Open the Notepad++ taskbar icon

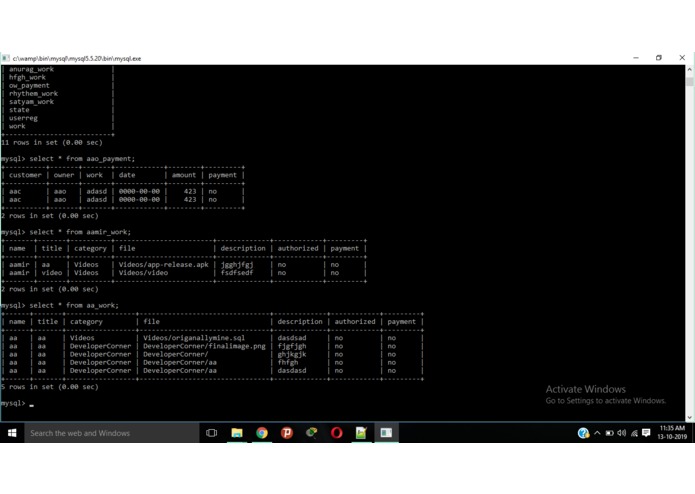(x=361, y=433)
